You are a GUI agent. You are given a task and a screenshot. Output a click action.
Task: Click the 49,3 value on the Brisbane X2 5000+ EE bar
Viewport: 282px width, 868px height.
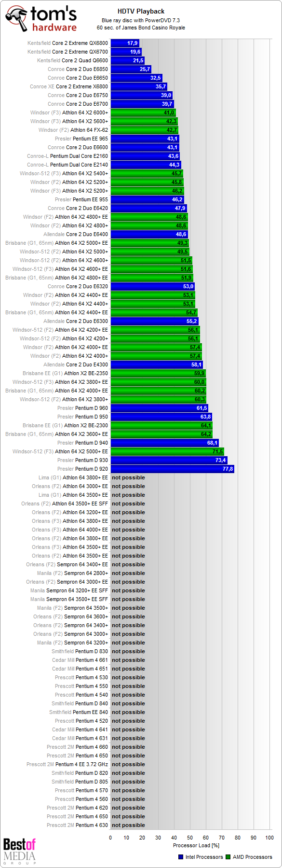point(182,243)
